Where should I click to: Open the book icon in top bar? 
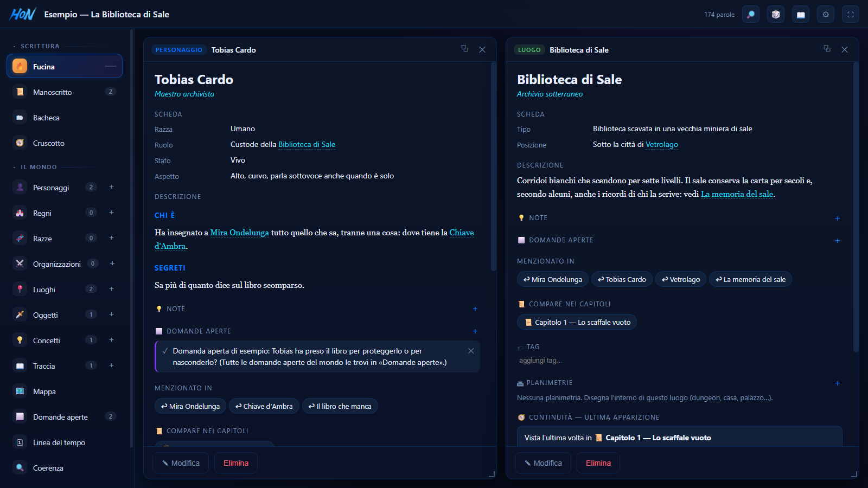tap(801, 15)
